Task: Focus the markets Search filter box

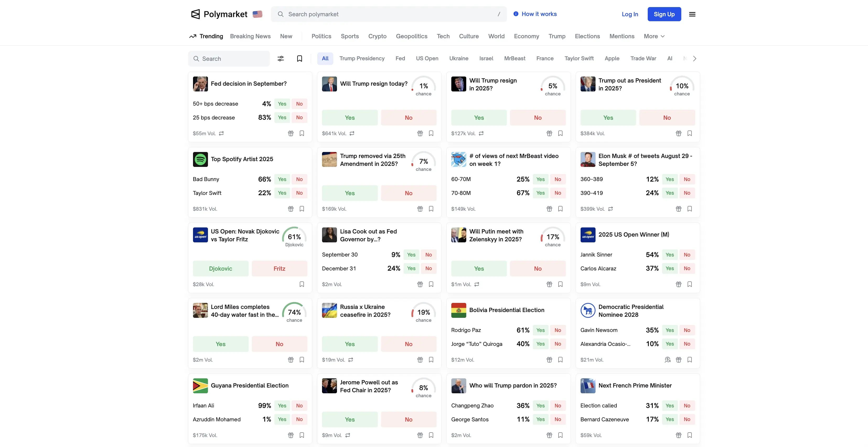Action: click(229, 59)
